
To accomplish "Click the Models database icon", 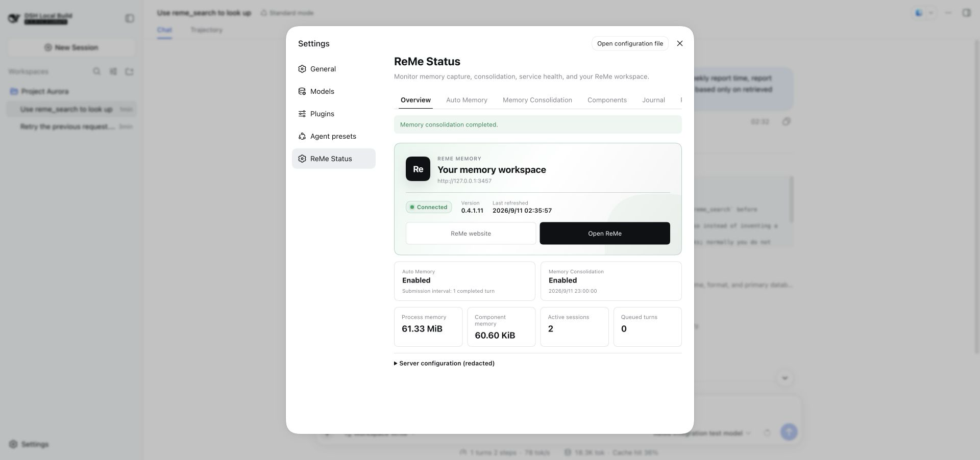I will coord(302,91).
